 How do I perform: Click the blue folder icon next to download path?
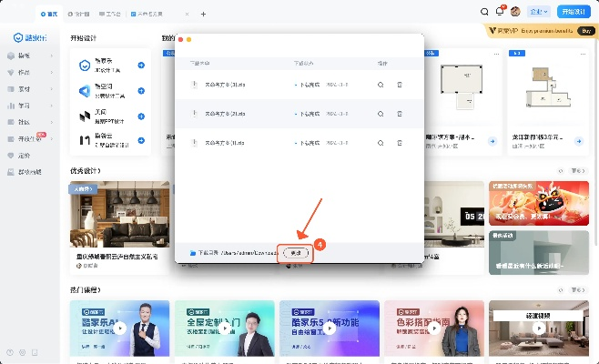[x=193, y=253]
